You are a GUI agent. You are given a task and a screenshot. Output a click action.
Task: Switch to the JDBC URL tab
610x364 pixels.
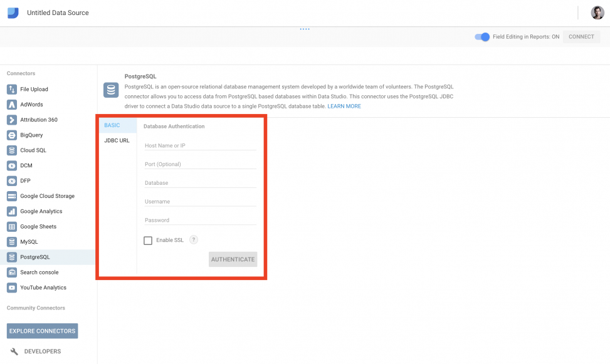coord(117,140)
